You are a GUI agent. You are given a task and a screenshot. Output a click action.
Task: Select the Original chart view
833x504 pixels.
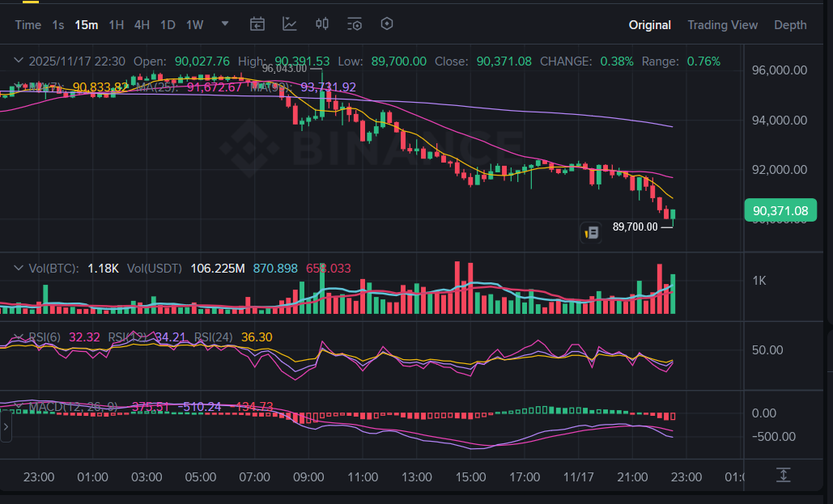649,25
